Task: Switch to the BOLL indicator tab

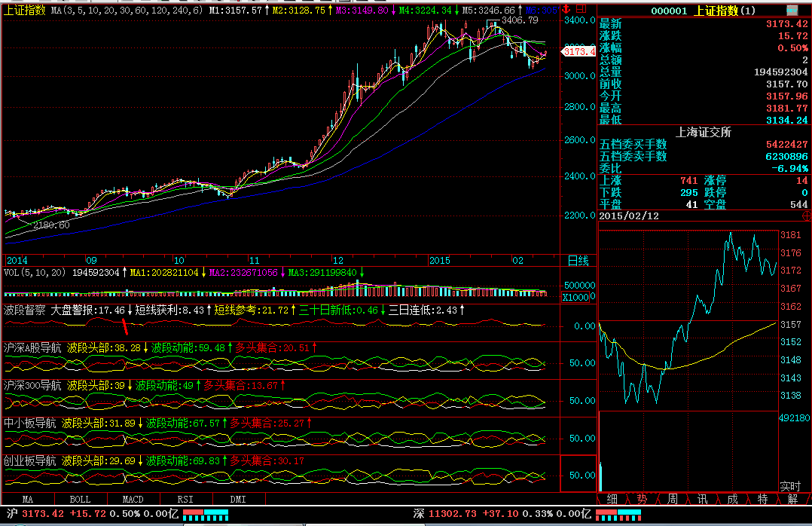Action: tap(81, 499)
